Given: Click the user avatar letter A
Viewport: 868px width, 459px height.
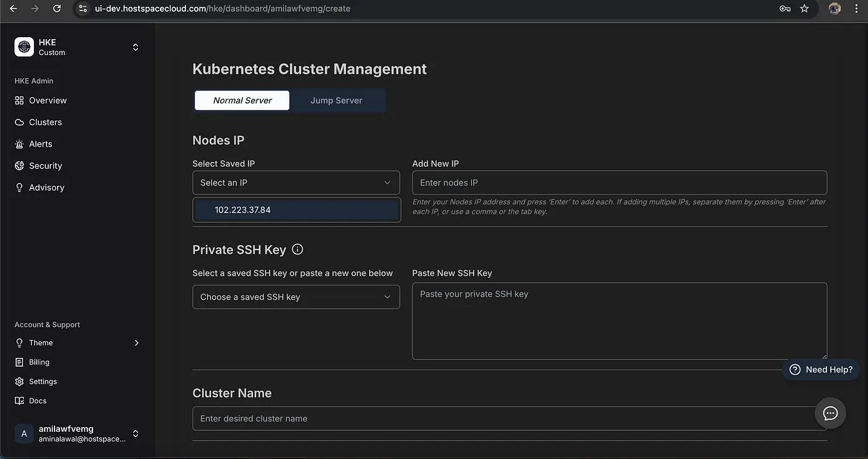Looking at the screenshot, I should 24,434.
